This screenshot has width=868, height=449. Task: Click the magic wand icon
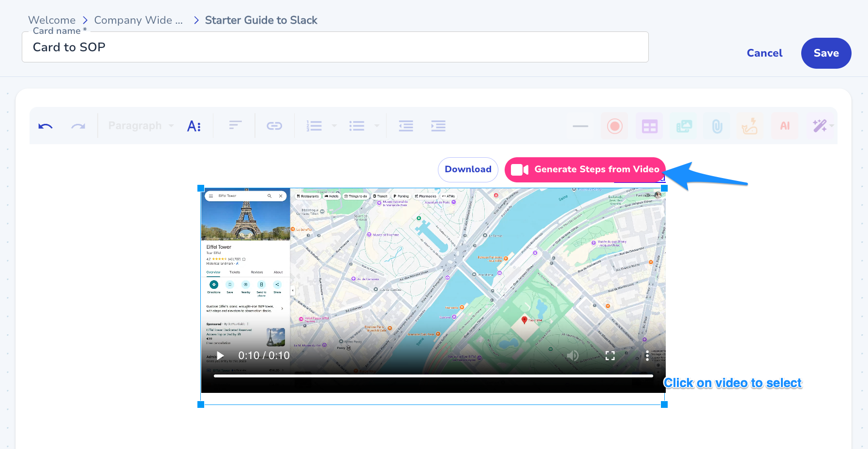pos(819,126)
